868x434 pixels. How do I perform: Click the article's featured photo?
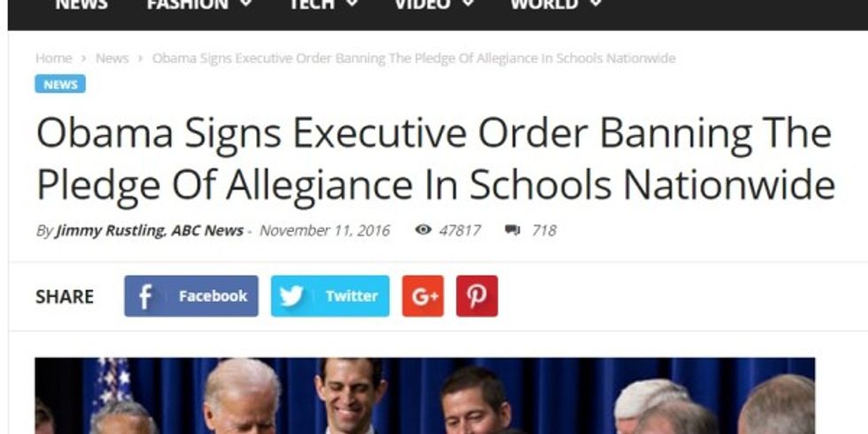pos(424,396)
